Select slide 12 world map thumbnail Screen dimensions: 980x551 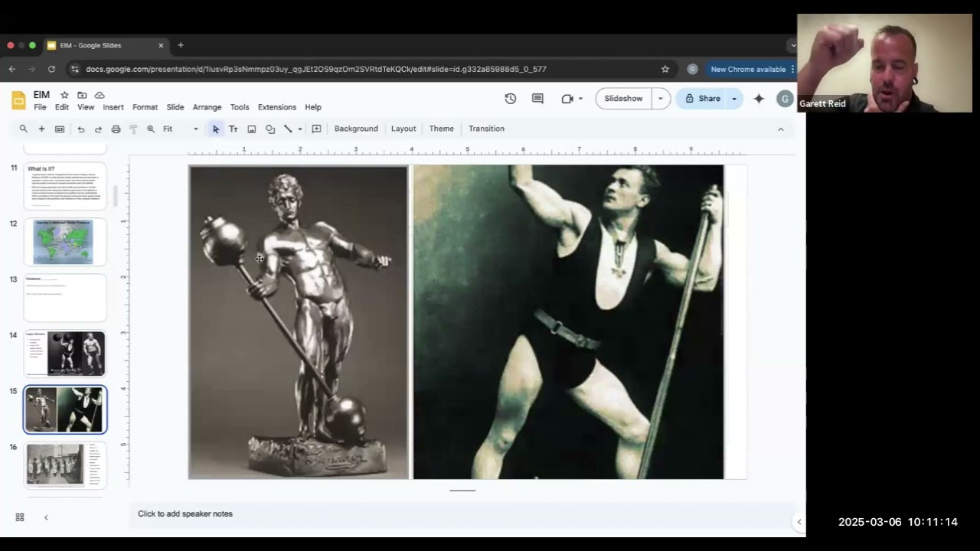click(x=65, y=242)
